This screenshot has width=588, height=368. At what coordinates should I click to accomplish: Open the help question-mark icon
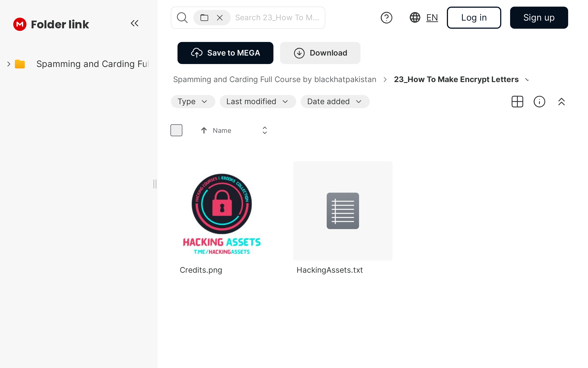tap(386, 18)
